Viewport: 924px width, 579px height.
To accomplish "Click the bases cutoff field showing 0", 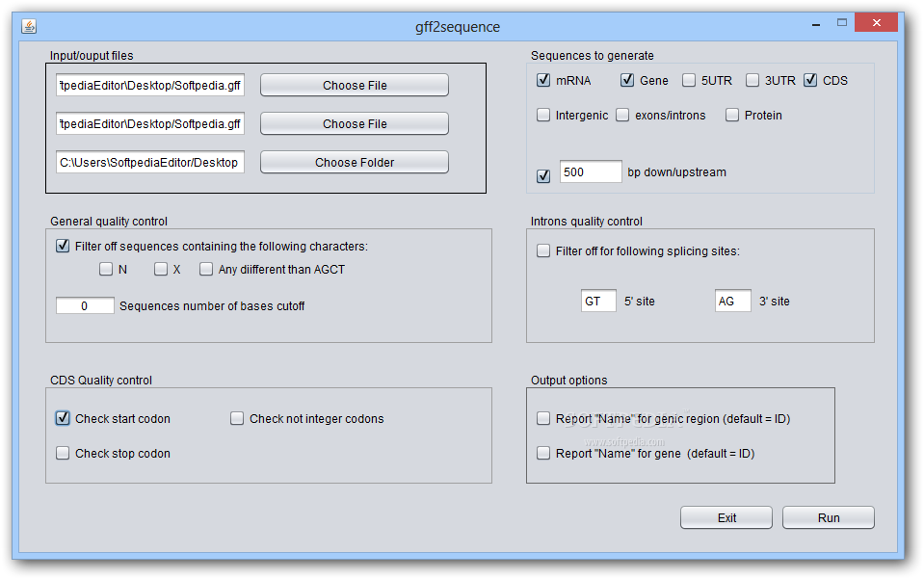I will (x=85, y=305).
